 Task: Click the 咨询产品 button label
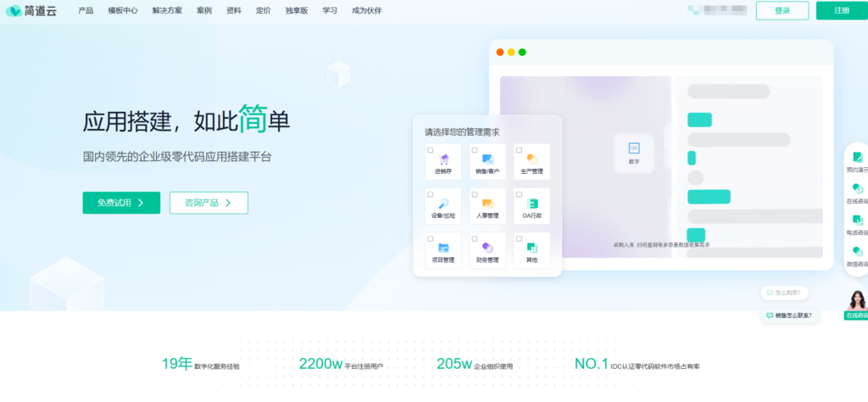[x=202, y=204]
